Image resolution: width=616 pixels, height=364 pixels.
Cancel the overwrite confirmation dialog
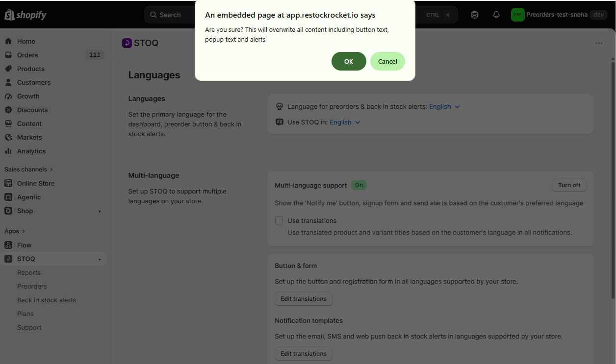[387, 61]
